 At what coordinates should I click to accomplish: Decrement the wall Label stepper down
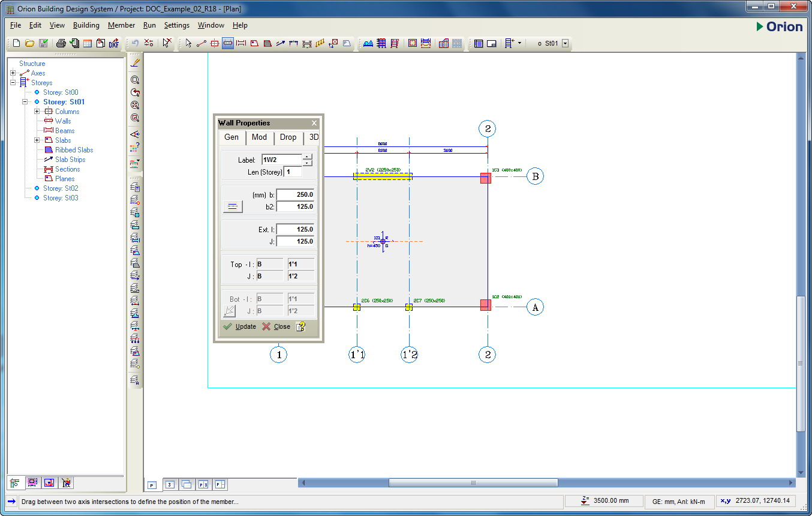[308, 163]
